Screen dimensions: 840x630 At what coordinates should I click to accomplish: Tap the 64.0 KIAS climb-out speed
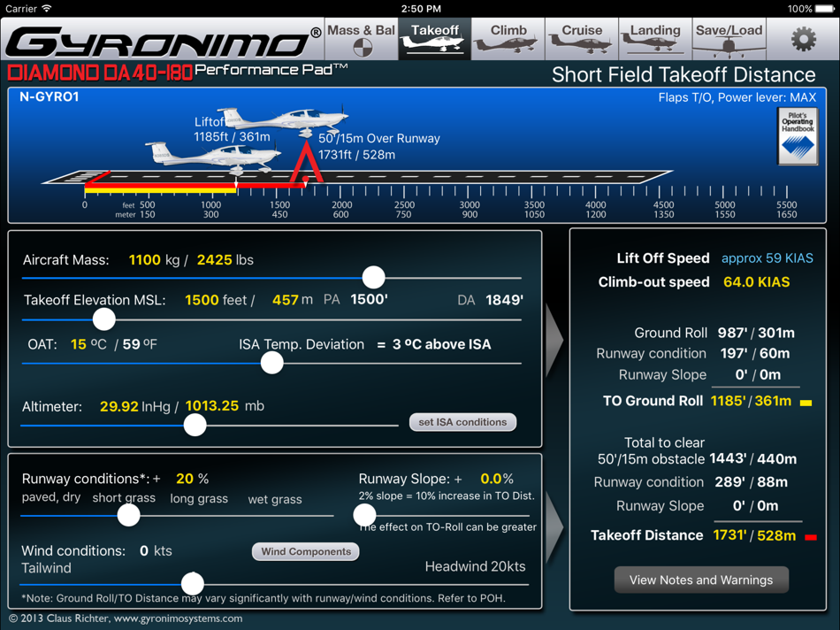[756, 282]
